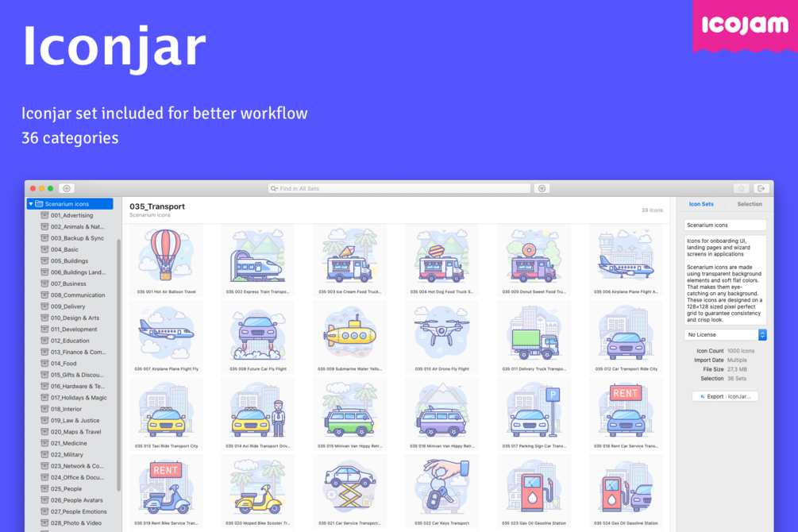Click the icon set description text box

(x=725, y=279)
